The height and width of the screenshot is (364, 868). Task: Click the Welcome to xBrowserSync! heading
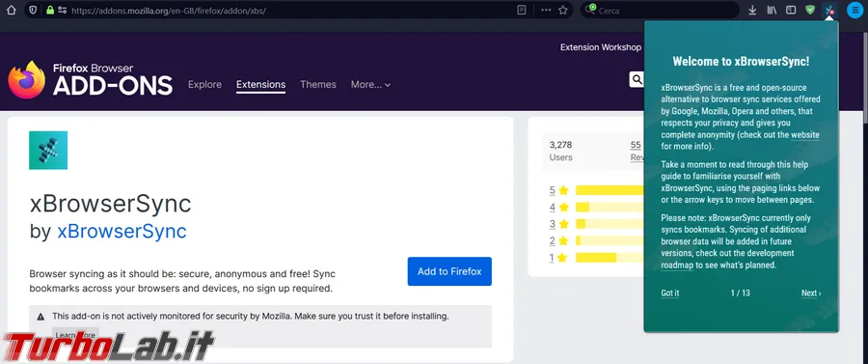pyautogui.click(x=741, y=62)
